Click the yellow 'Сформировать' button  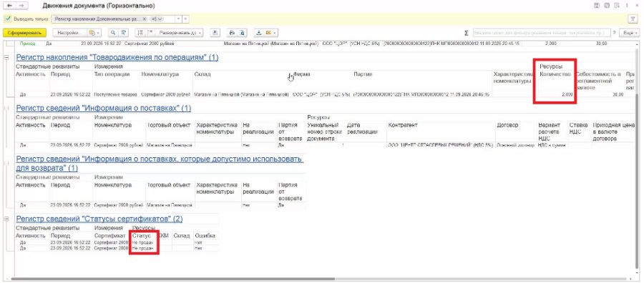coord(24,33)
